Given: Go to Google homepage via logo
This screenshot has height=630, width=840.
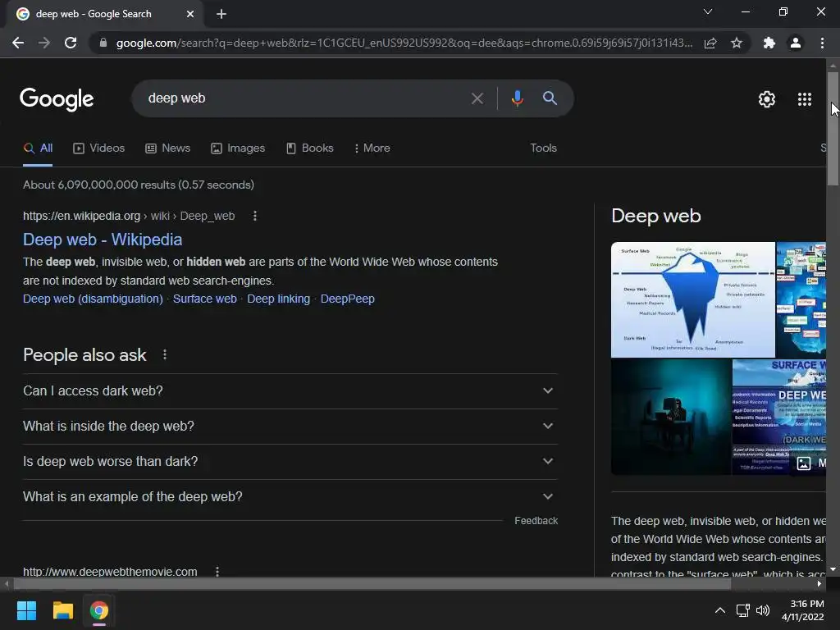Looking at the screenshot, I should click(x=57, y=99).
